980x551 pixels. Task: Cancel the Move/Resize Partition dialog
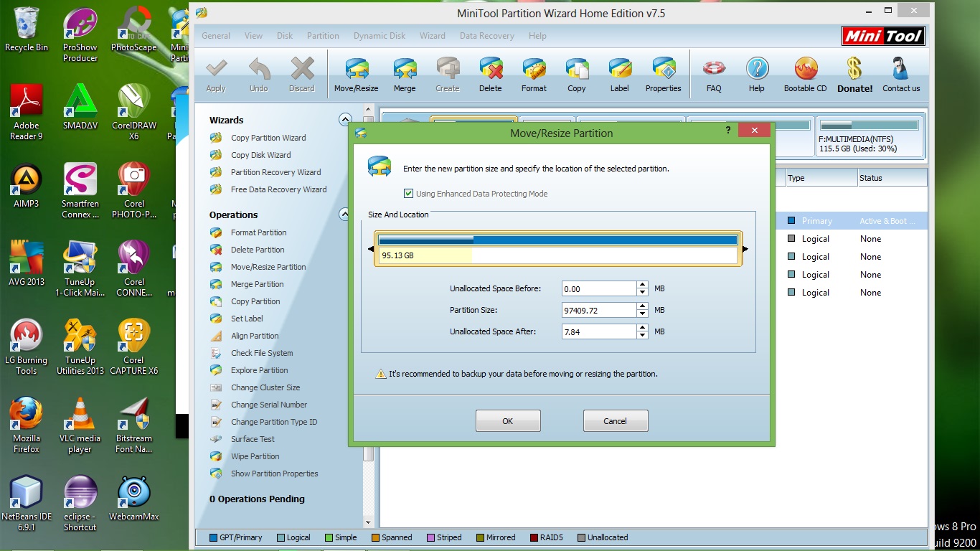[x=616, y=421]
